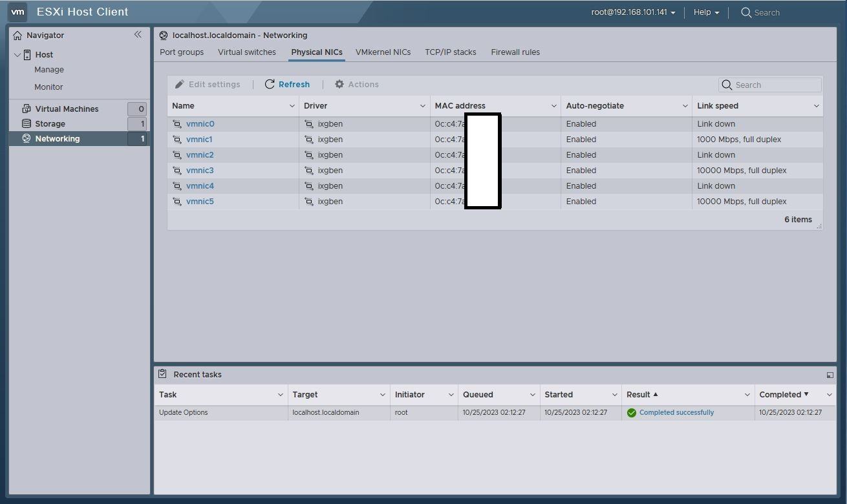Click the driver icon in vmnic0 row
The width and height of the screenshot is (847, 504).
309,124
